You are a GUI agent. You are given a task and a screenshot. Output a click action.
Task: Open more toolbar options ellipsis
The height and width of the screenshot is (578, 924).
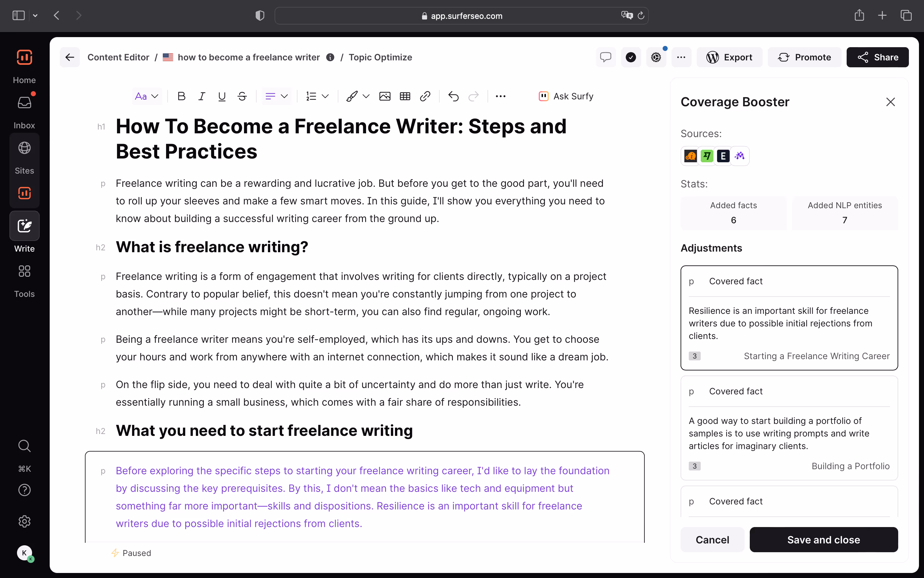click(501, 96)
